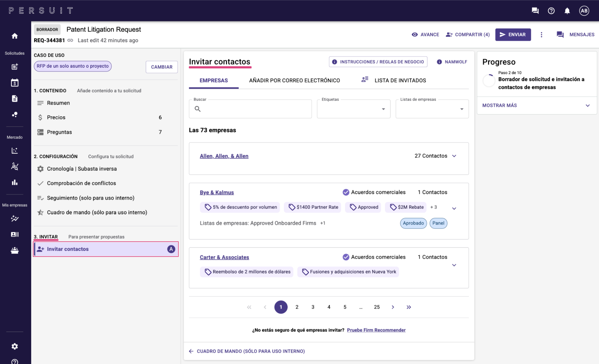Image resolution: width=599 pixels, height=364 pixels.
Task: Go back to Cuadro de mando at page bottom
Action: 247,351
